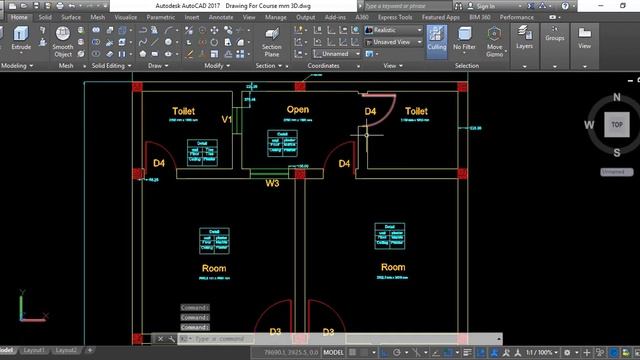Viewport: 640px width, 360px height.
Task: Click the Open area label
Action: pyautogui.click(x=298, y=110)
